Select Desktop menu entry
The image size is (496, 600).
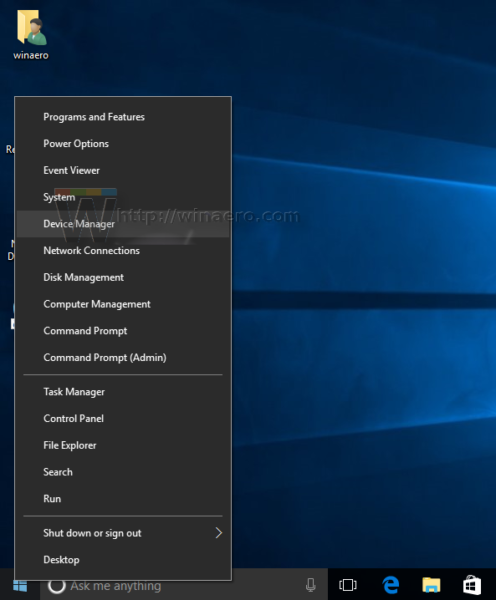pos(123,560)
